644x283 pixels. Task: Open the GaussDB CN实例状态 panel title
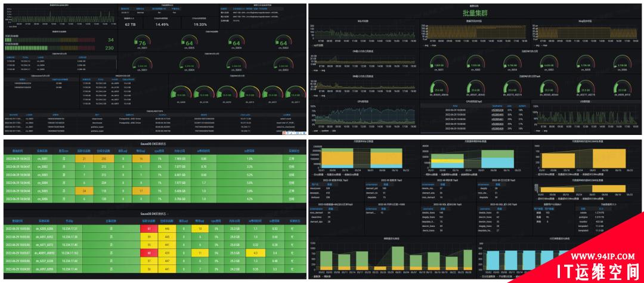(x=154, y=144)
